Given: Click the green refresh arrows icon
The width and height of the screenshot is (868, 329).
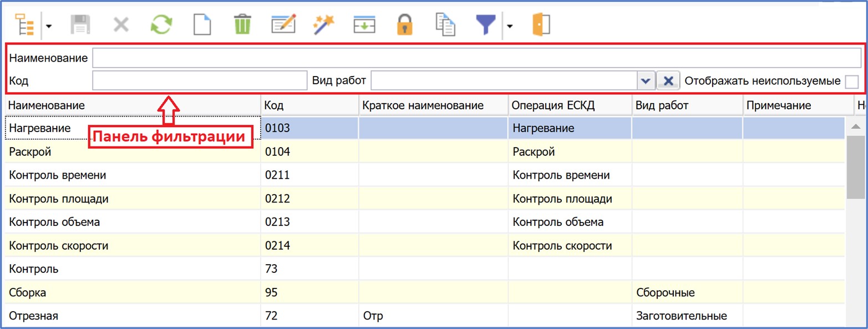Looking at the screenshot, I should [x=161, y=26].
